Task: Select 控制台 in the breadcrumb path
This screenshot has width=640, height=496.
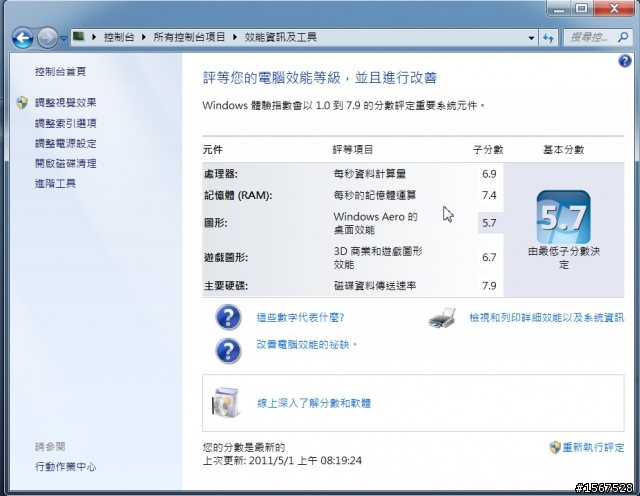Action: 118,37
